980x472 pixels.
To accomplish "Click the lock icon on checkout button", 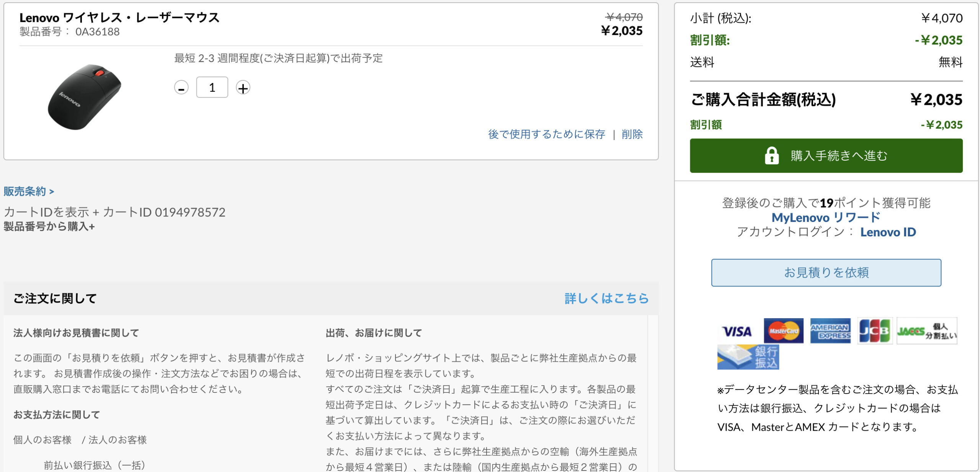I will click(771, 156).
